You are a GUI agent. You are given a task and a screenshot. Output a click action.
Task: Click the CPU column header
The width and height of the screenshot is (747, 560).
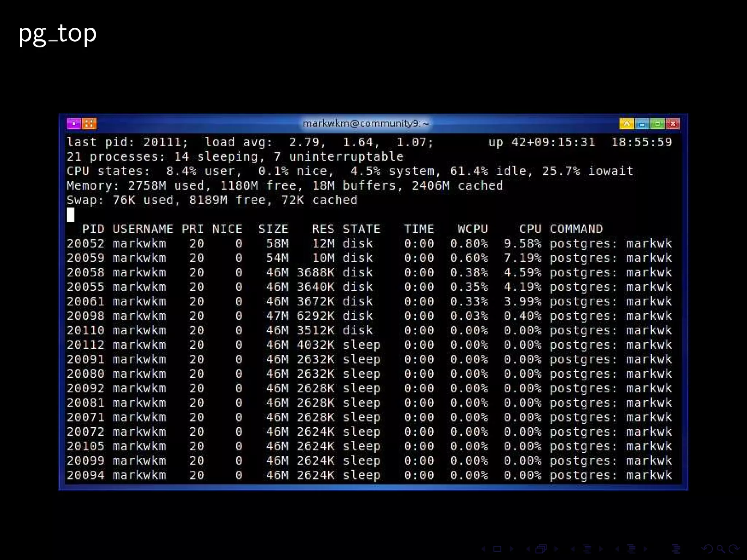pyautogui.click(x=530, y=229)
